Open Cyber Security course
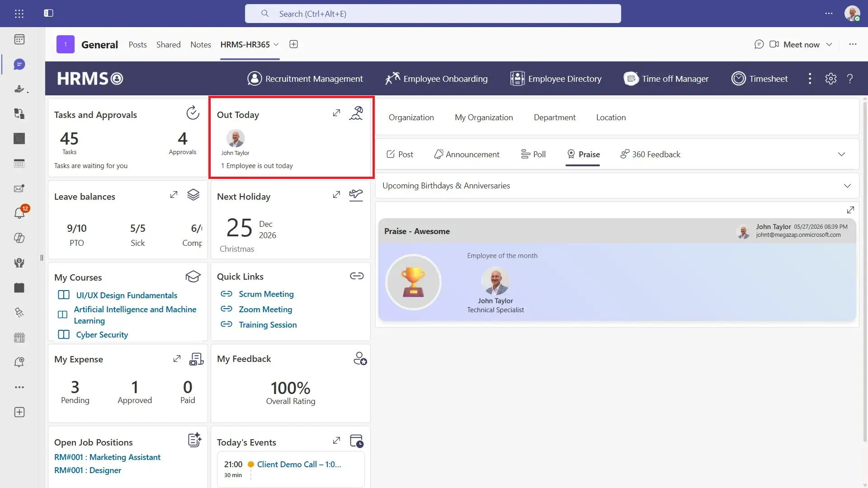This screenshot has width=868, height=488. click(x=102, y=334)
